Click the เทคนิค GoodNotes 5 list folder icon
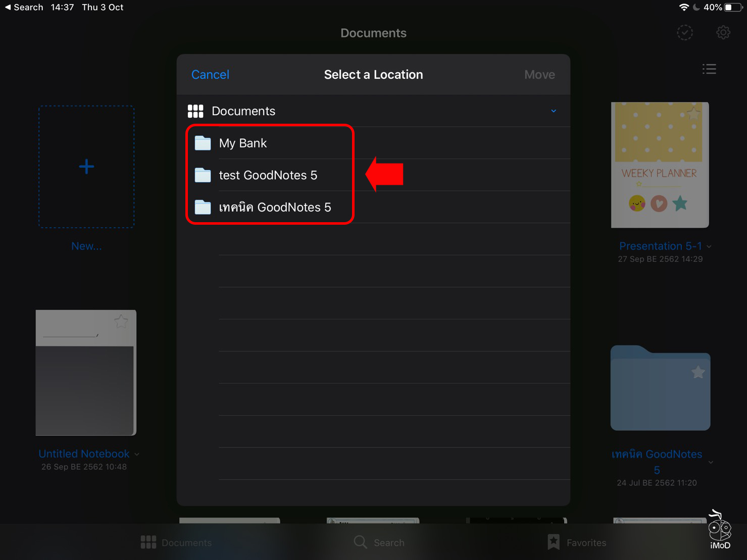 (203, 207)
